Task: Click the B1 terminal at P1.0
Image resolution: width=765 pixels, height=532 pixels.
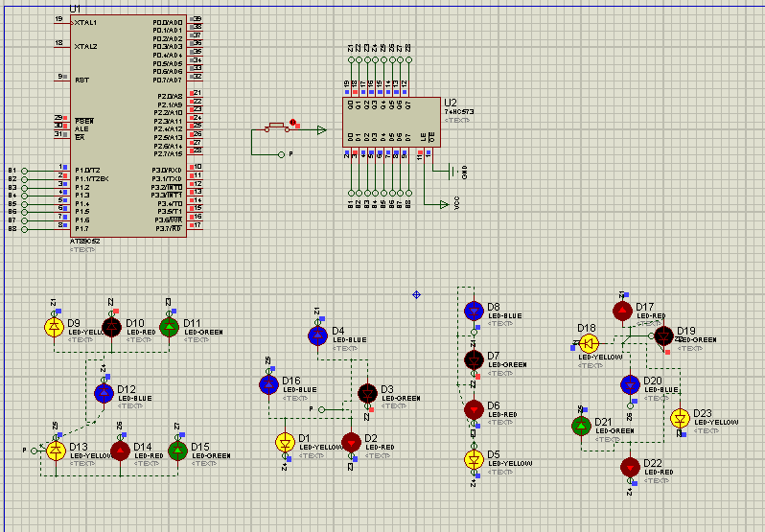Action: pyautogui.click(x=24, y=172)
